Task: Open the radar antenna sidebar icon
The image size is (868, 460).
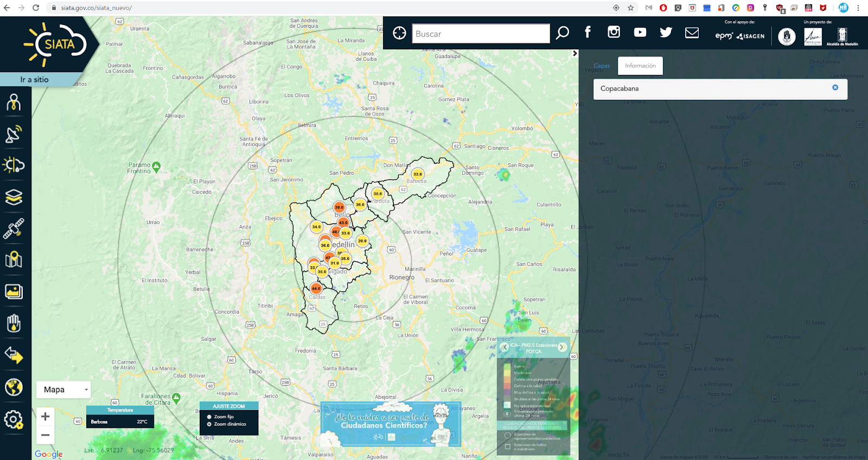Action: (14, 134)
